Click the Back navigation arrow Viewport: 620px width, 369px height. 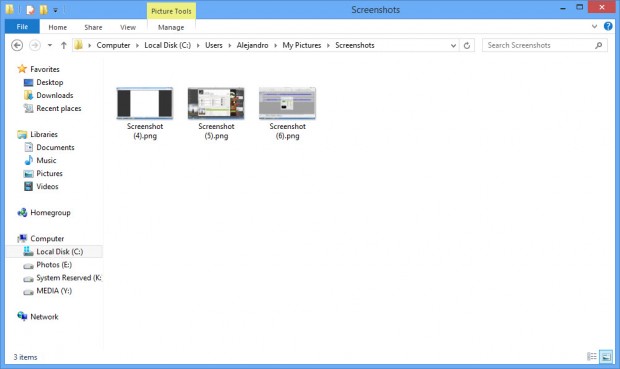pyautogui.click(x=17, y=45)
